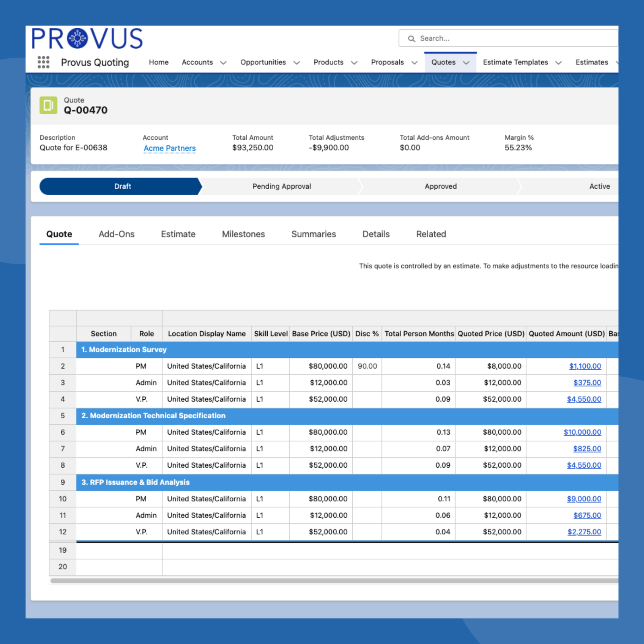This screenshot has height=644, width=644.
Task: Expand the Products nav dropdown chevron
Action: click(354, 63)
